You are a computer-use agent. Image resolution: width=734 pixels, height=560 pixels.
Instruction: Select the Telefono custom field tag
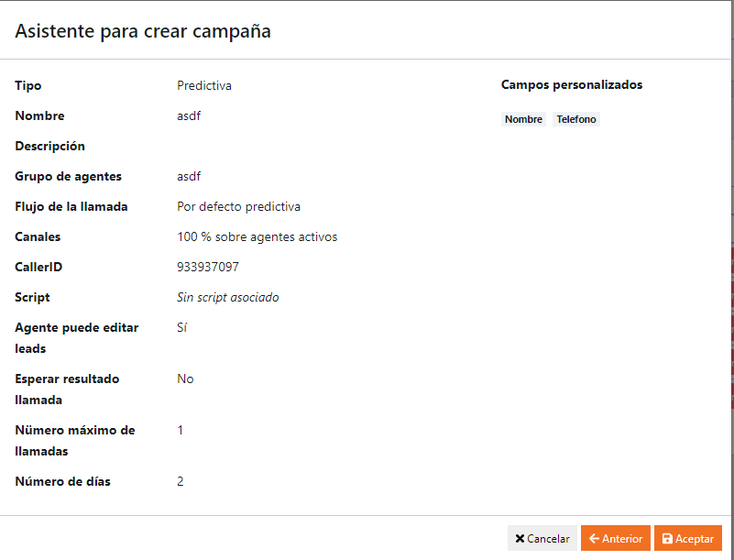click(575, 119)
